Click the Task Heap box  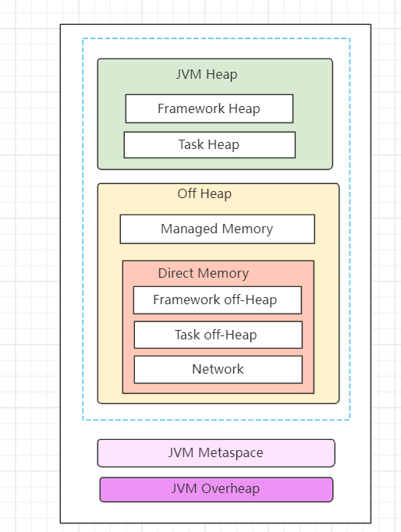pyautogui.click(x=210, y=145)
